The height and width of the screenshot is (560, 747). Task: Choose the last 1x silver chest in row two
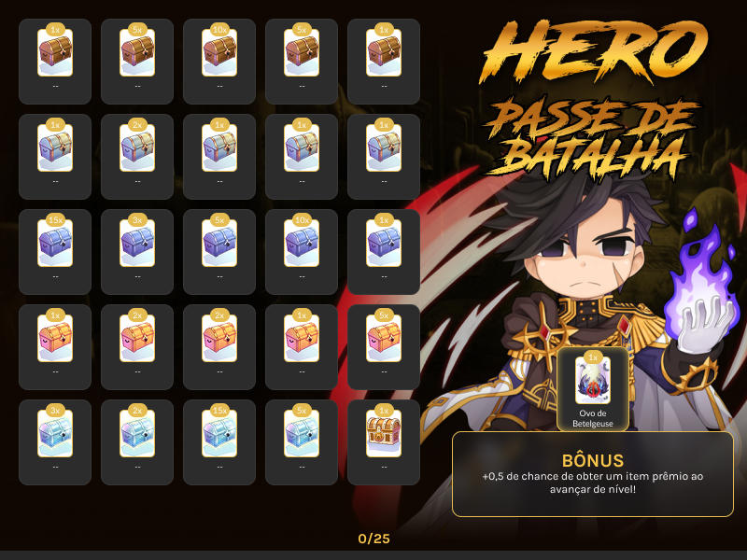pos(384,157)
